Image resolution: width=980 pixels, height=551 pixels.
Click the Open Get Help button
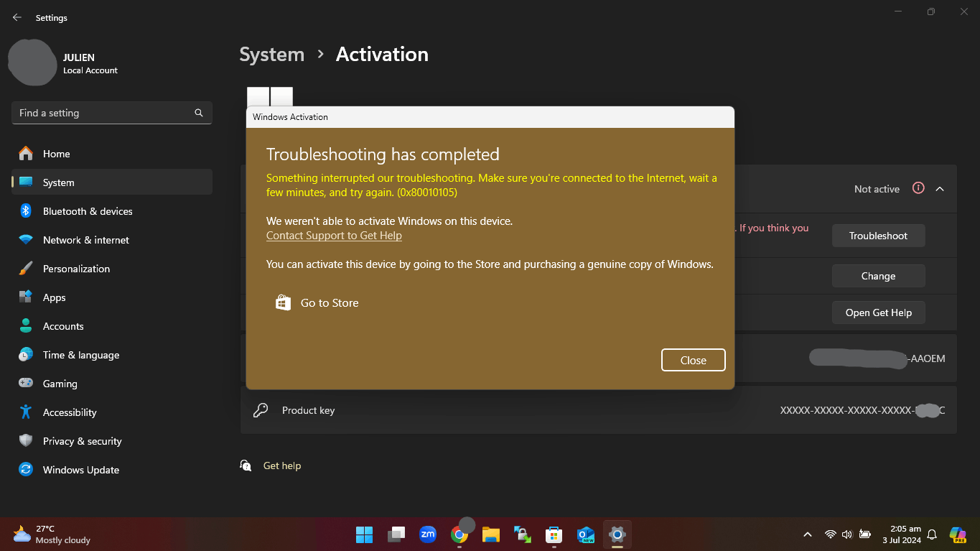(x=878, y=312)
